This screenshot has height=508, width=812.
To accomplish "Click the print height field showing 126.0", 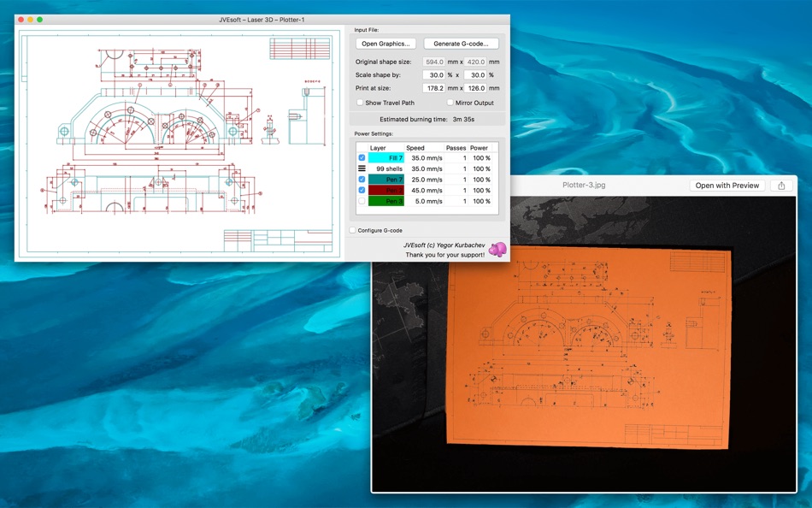I will point(475,88).
